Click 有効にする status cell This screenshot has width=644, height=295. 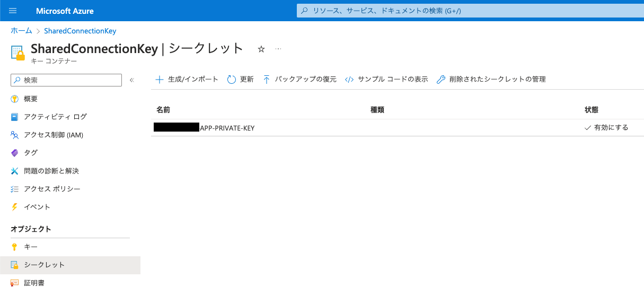606,128
